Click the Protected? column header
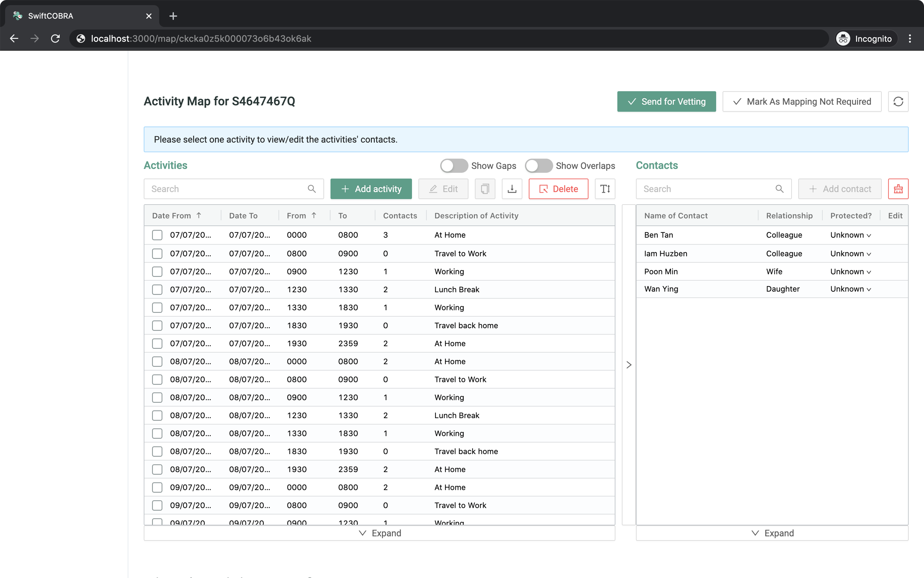This screenshot has height=578, width=924. [851, 215]
